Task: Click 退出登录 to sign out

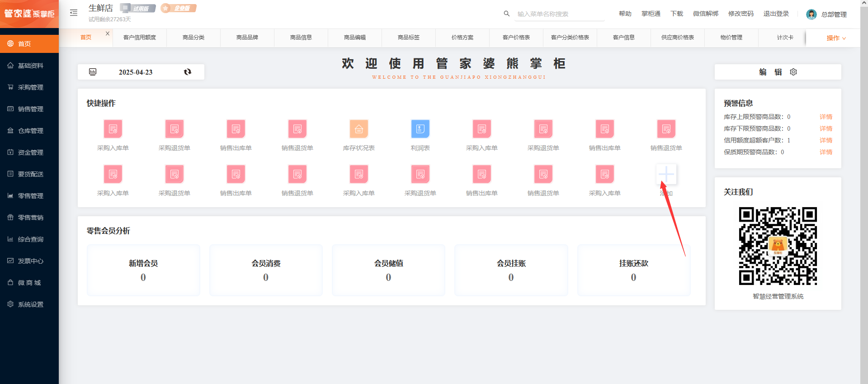Action: click(776, 14)
